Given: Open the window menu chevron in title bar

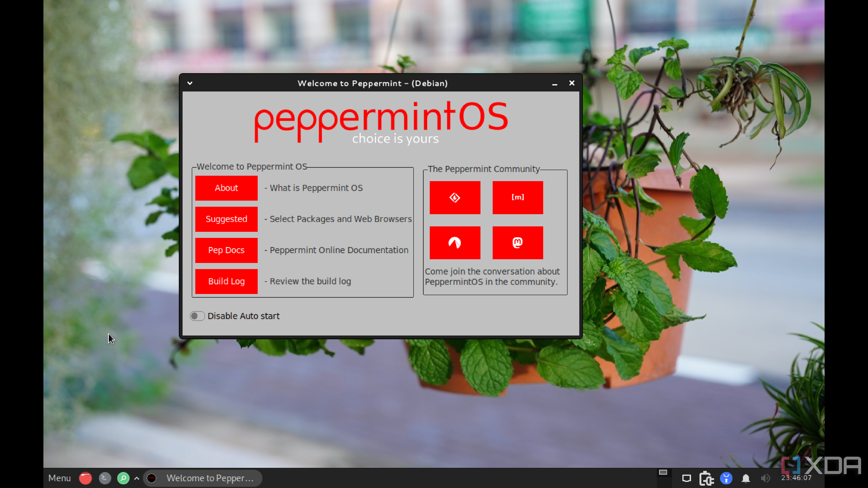Looking at the screenshot, I should click(x=190, y=83).
